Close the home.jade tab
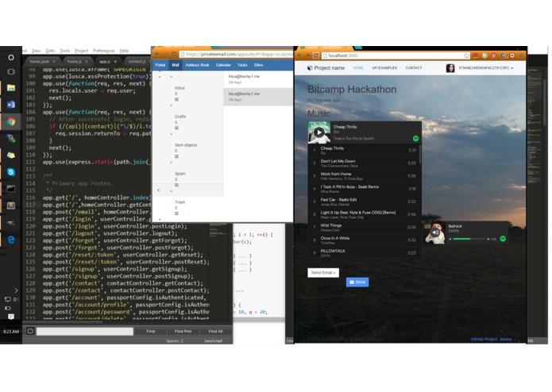Screen dimensions: 552x392 [x=54, y=61]
